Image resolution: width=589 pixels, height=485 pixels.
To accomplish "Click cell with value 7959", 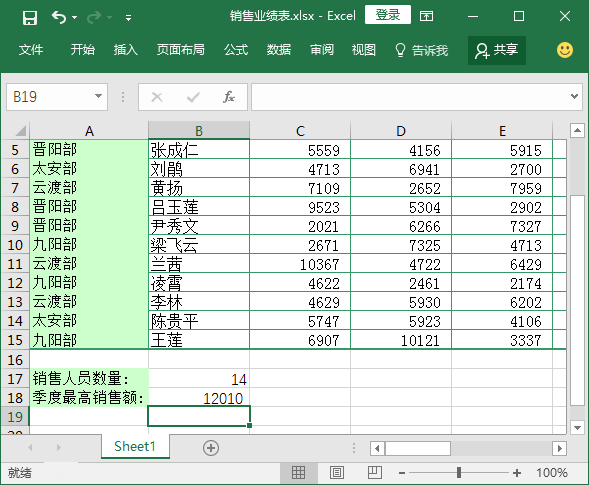I will (502, 188).
